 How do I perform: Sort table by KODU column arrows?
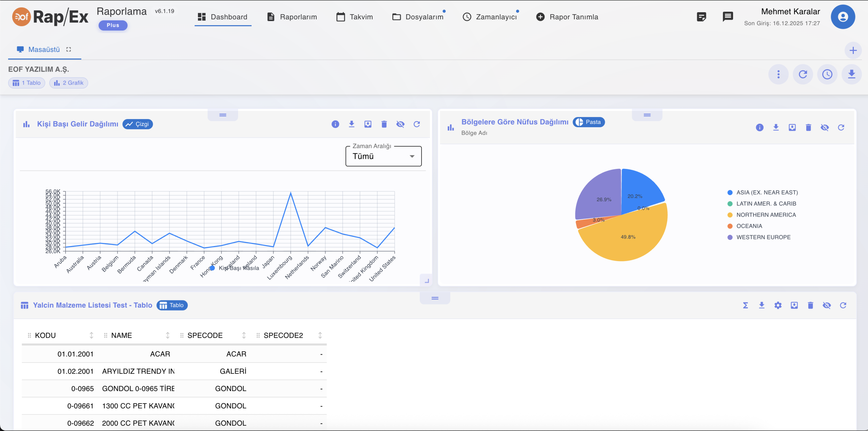[91, 335]
